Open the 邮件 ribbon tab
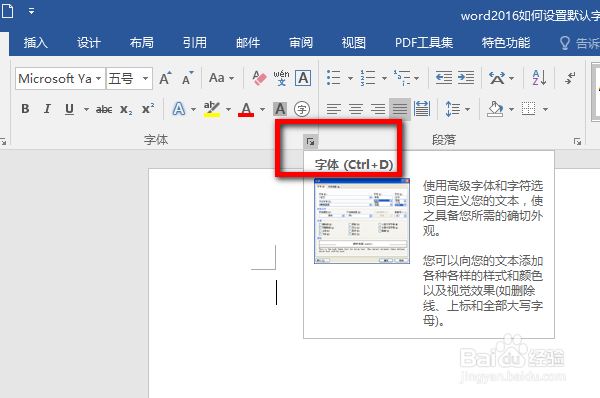The height and width of the screenshot is (398, 600). [248, 42]
